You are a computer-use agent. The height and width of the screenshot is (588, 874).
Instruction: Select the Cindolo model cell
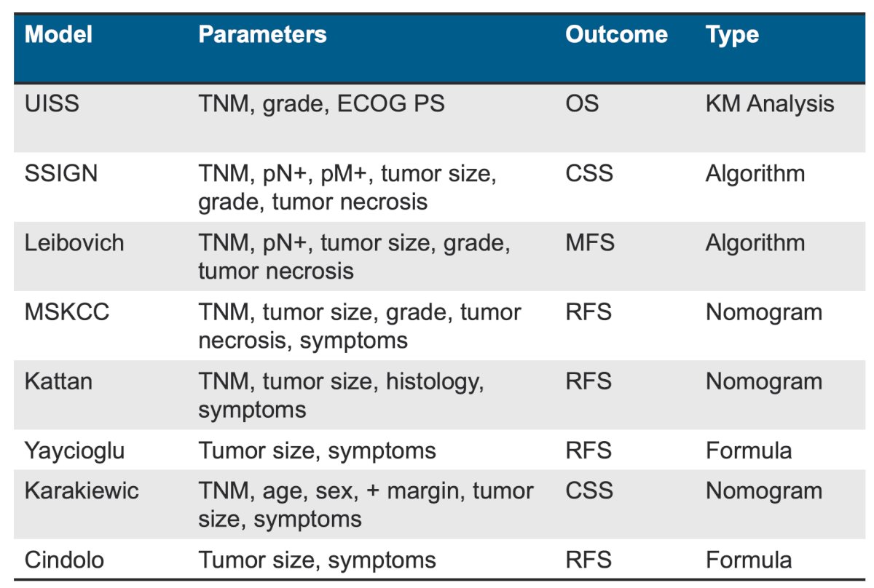(x=64, y=560)
